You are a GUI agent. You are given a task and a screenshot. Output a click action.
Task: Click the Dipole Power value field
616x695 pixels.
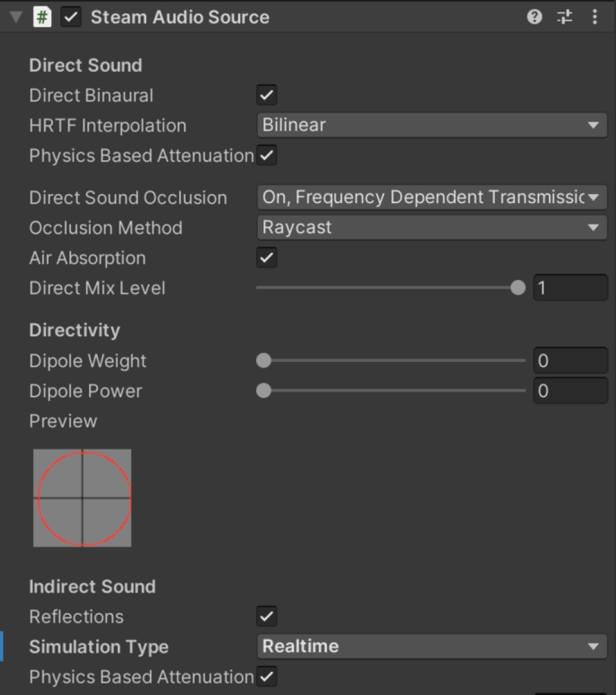(x=569, y=391)
